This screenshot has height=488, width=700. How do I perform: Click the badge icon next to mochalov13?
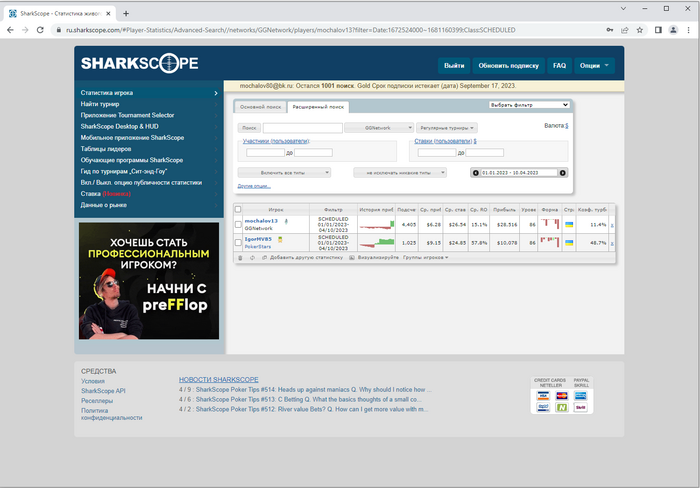pos(286,221)
